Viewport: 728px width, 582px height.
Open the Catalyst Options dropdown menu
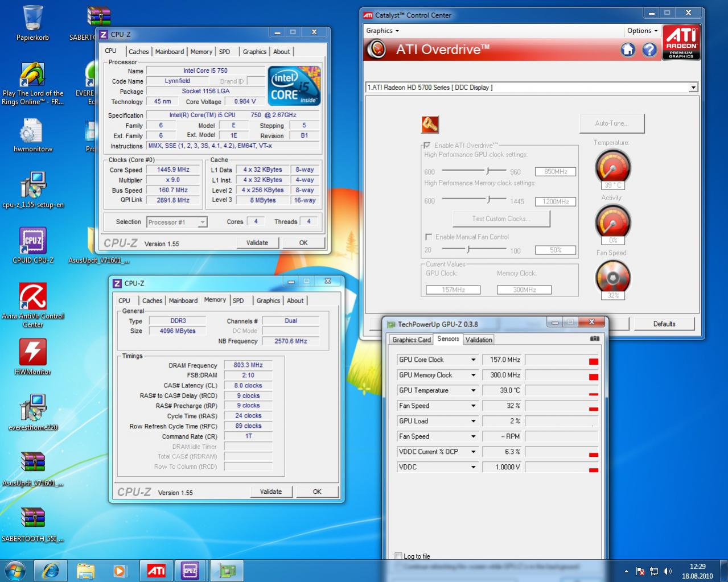tap(642, 31)
